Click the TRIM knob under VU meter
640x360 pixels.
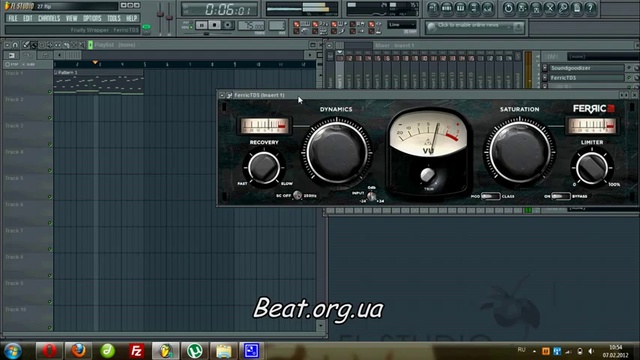tap(428, 175)
